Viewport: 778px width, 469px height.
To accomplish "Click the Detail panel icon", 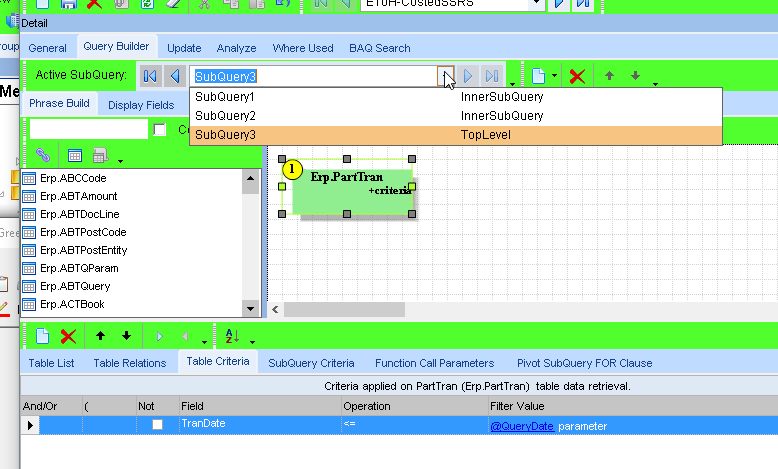I will point(12,22).
